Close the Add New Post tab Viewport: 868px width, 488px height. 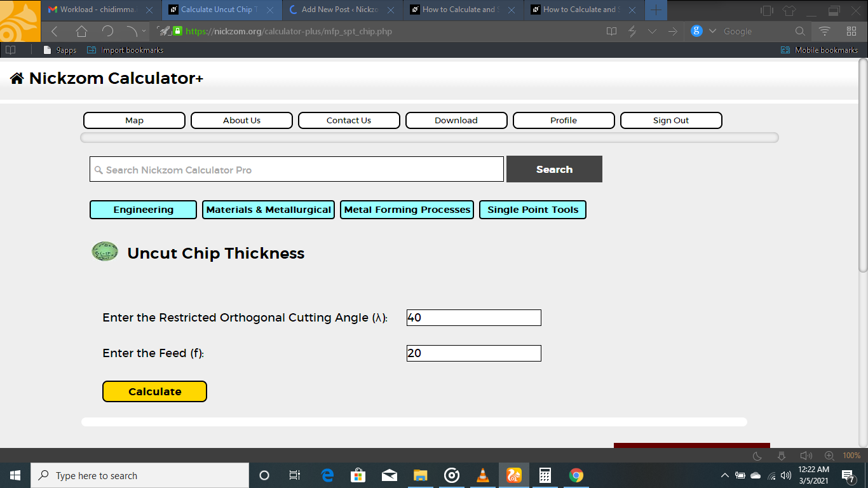[x=391, y=10]
